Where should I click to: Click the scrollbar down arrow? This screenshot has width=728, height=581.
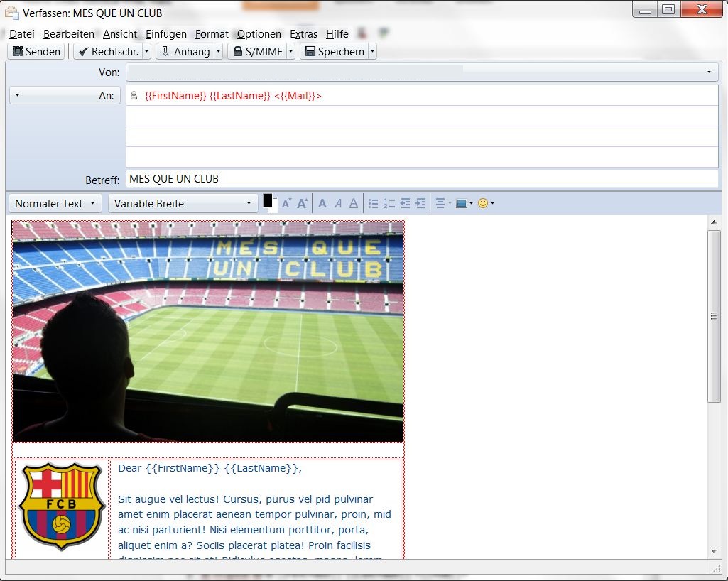714,551
